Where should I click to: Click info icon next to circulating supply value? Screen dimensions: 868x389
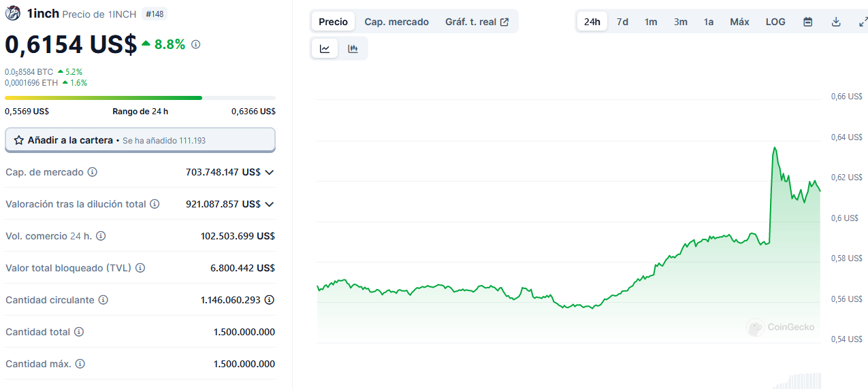270,300
